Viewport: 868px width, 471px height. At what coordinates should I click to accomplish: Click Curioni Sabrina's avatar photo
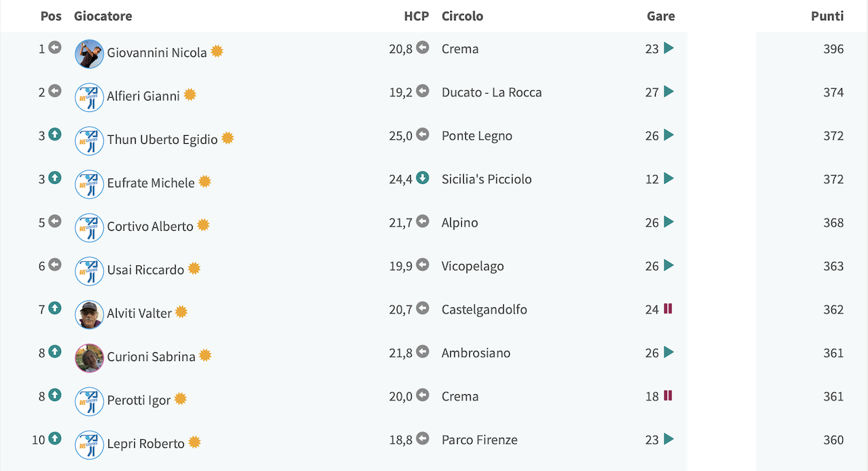tap(90, 358)
